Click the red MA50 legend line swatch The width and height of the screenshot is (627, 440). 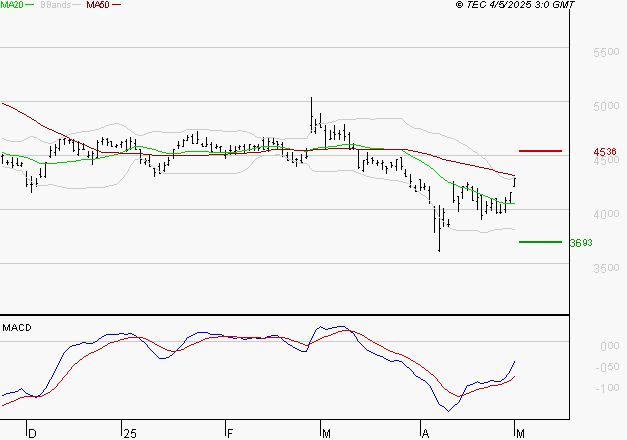[x=117, y=6]
